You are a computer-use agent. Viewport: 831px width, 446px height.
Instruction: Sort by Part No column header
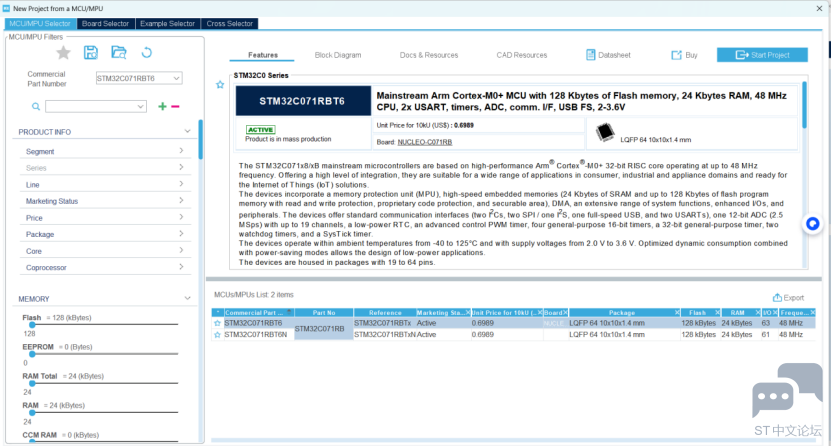click(324, 313)
